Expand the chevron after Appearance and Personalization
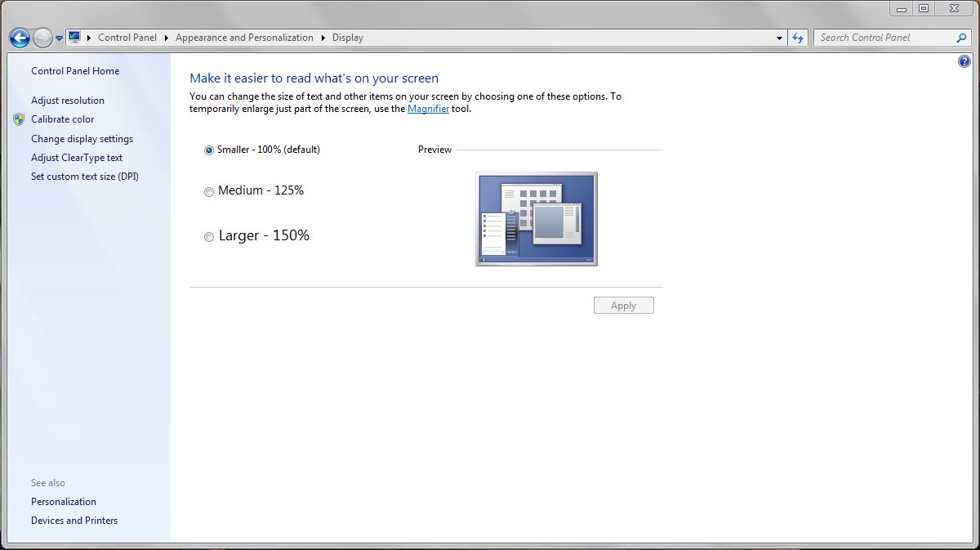 (323, 38)
